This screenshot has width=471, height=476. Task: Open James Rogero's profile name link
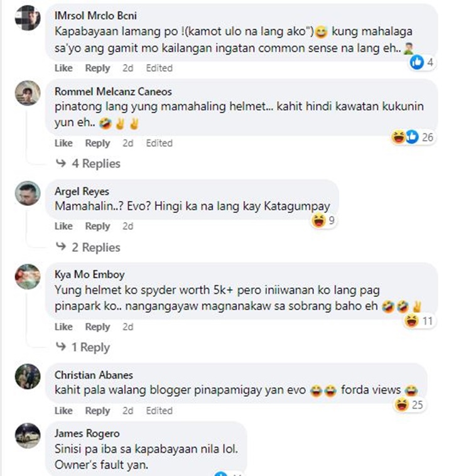coord(87,433)
